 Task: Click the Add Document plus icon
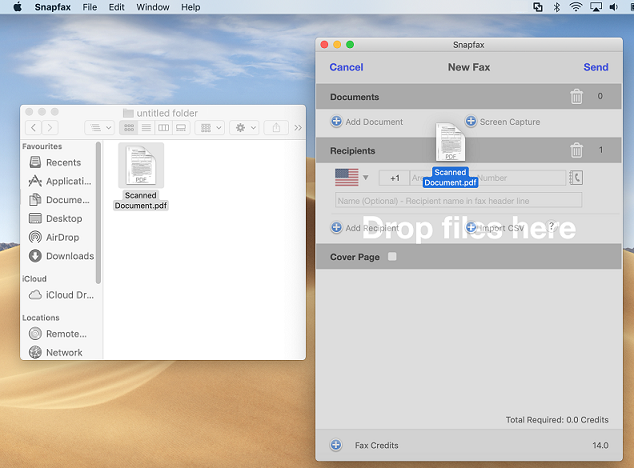(336, 121)
